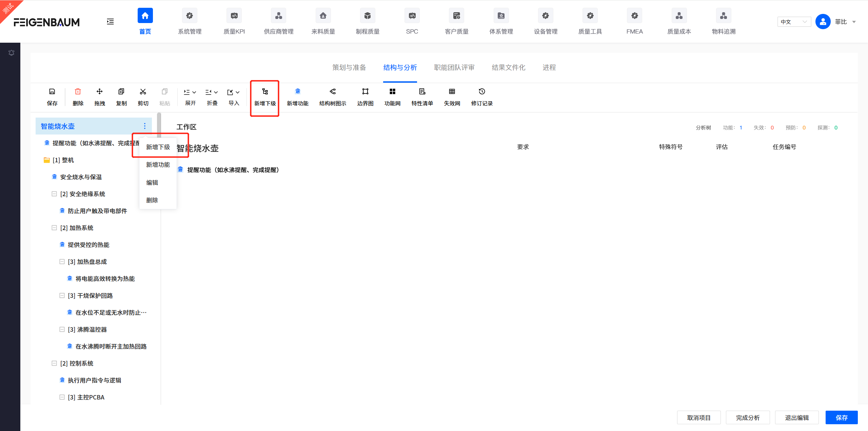Open the FMEA module in the top navigation
This screenshot has width=868, height=431.
click(x=634, y=21)
